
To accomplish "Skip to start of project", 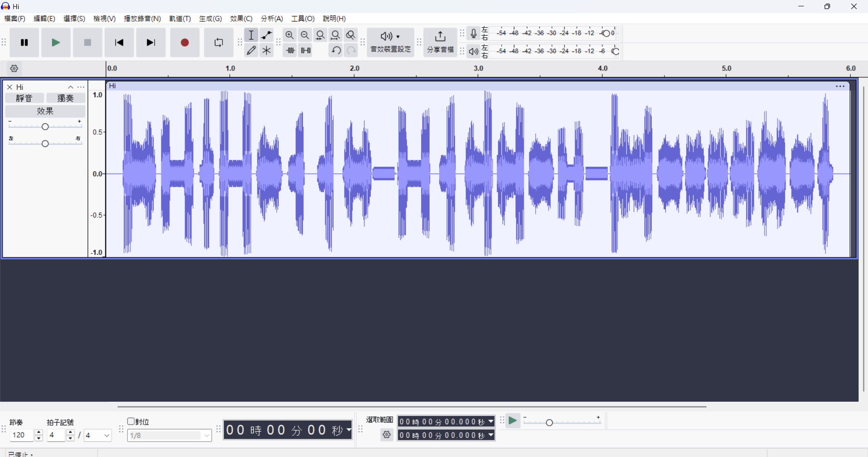I will point(119,42).
